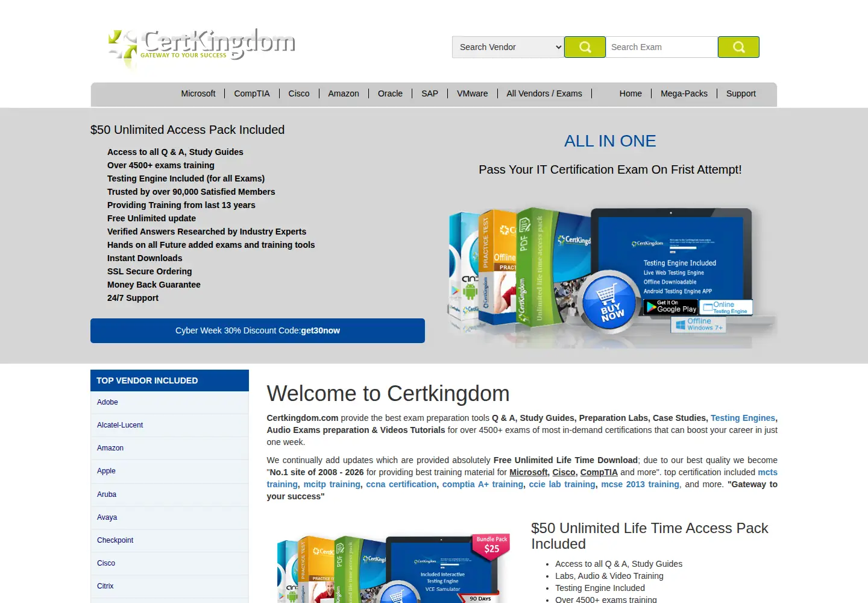
Task: Open Mega-Packs in the navigation bar
Action: pos(684,93)
